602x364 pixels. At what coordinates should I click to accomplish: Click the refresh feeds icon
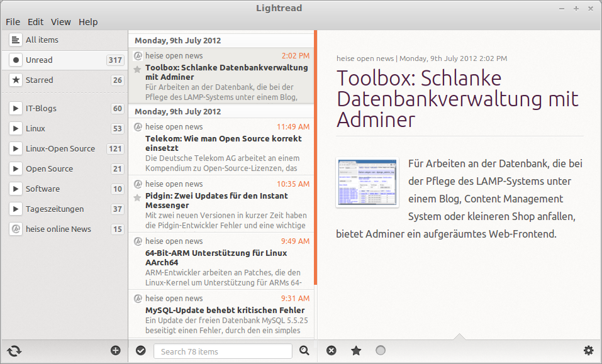(14, 351)
